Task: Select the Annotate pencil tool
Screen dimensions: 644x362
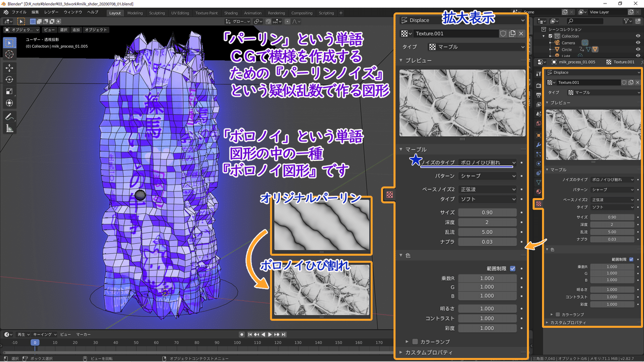Action: click(9, 117)
